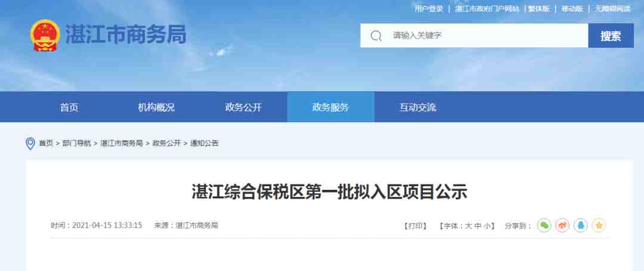Switch to 政务公开 tab
The image size is (644, 271).
243,107
